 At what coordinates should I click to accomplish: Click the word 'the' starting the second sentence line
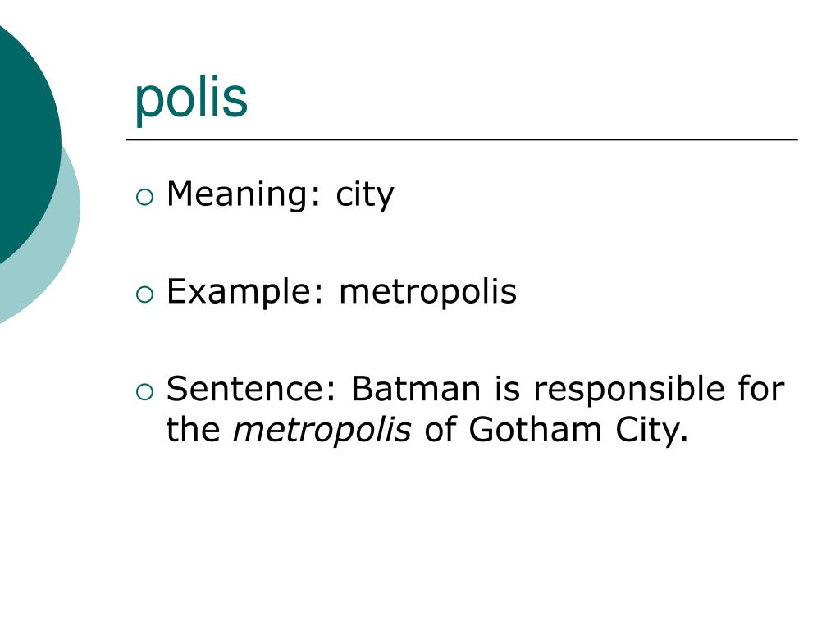pos(193,430)
